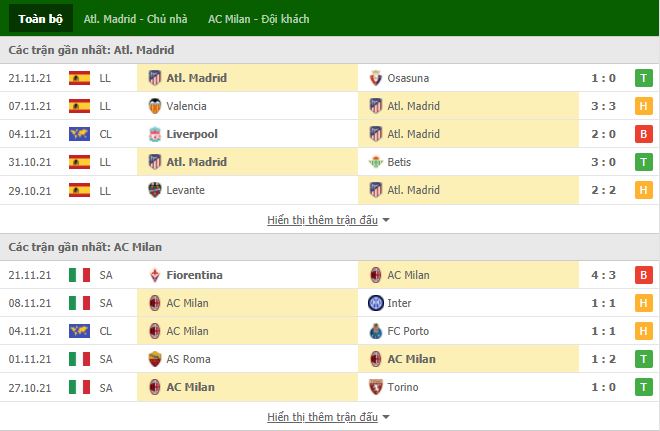Click orange H badge for Inter match
The image size is (660, 431).
pyautogui.click(x=644, y=303)
